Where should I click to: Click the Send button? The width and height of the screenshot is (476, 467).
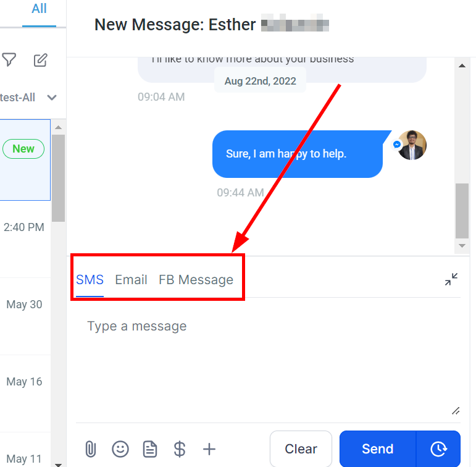(378, 448)
